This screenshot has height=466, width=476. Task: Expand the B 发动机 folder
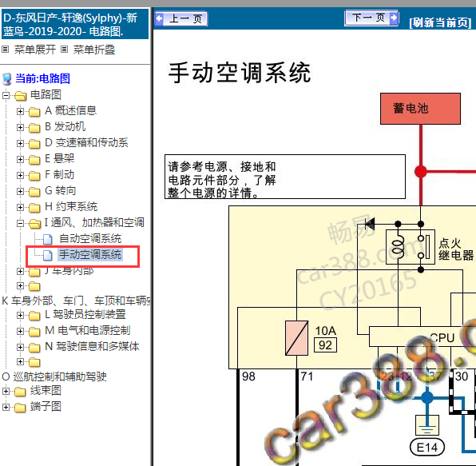20,127
